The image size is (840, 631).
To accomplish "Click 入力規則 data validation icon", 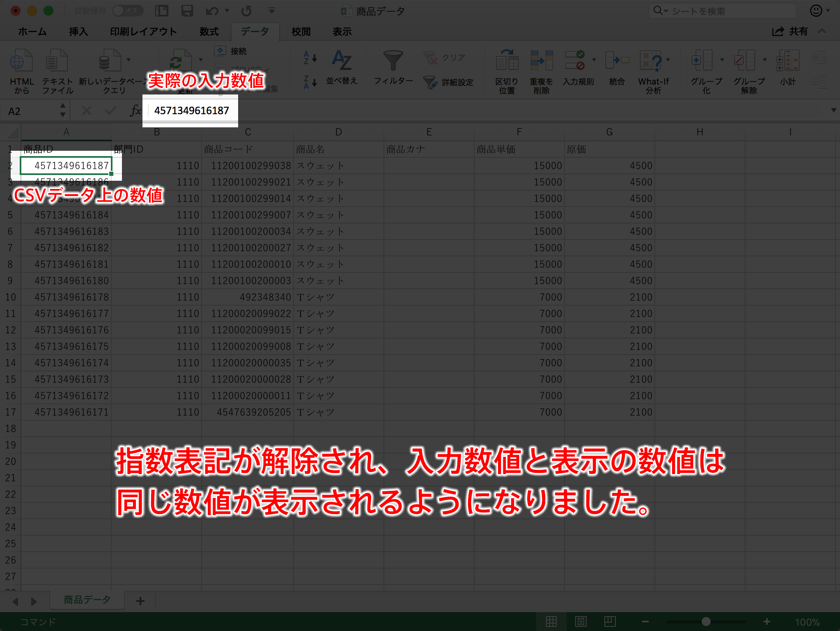I will coord(575,60).
